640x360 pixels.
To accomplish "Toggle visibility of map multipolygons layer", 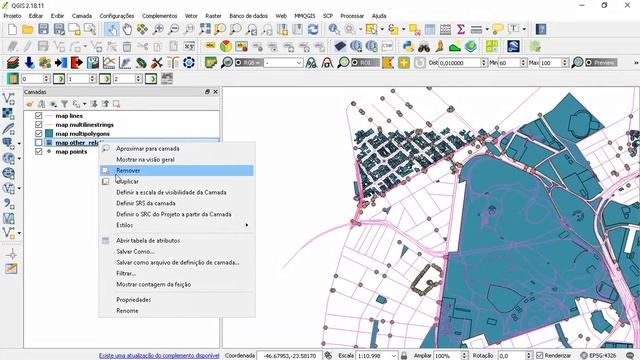I will pos(39,133).
